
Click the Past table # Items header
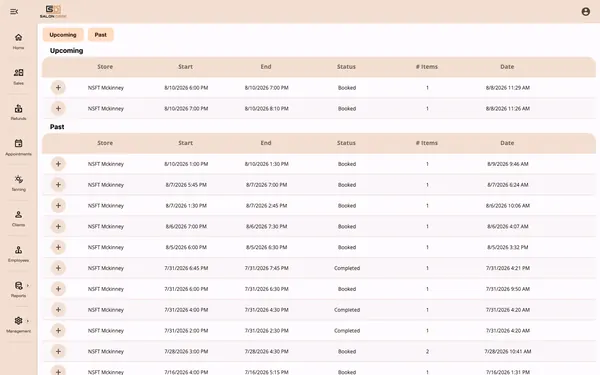pyautogui.click(x=427, y=143)
